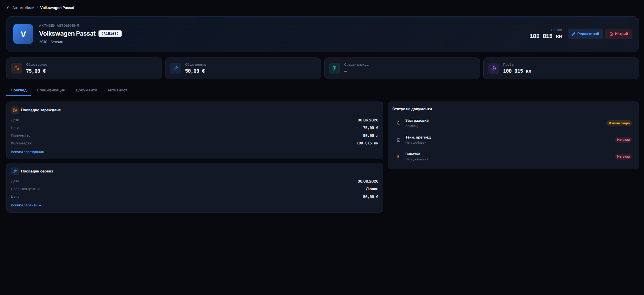Click the fuel icon in Последно зареждане header
The image size is (644, 295).
[15, 110]
